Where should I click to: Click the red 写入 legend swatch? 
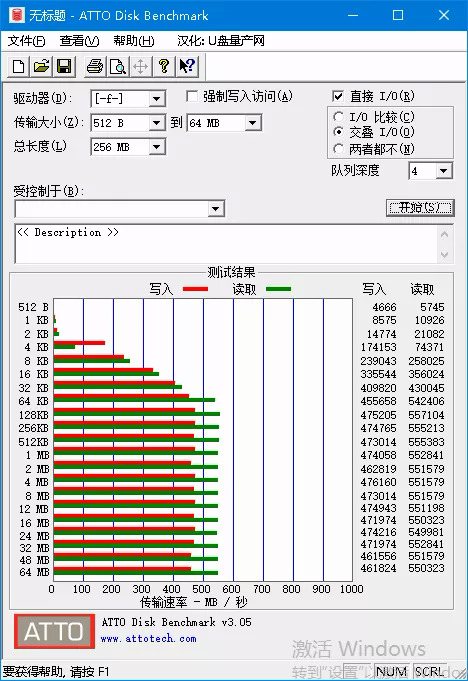195,289
